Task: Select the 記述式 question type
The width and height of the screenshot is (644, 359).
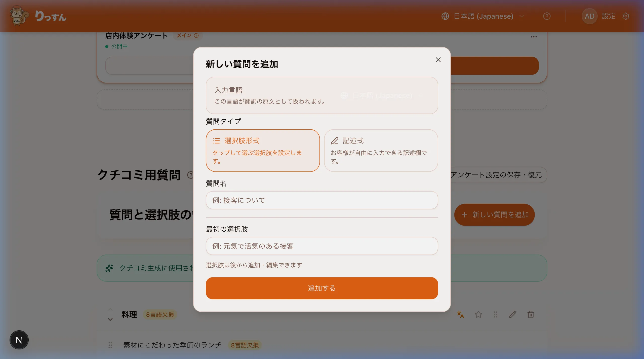Action: (x=381, y=151)
